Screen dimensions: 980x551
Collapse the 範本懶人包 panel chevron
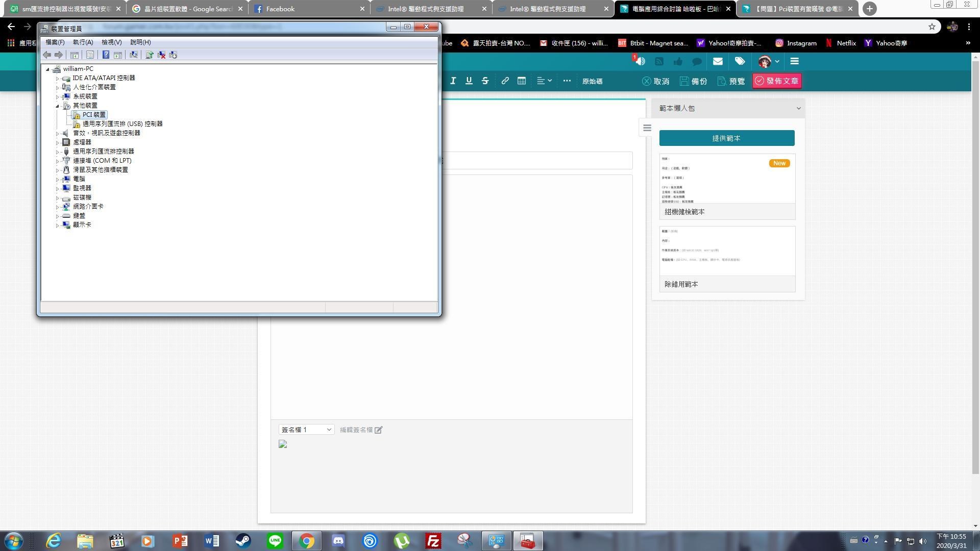(x=798, y=108)
